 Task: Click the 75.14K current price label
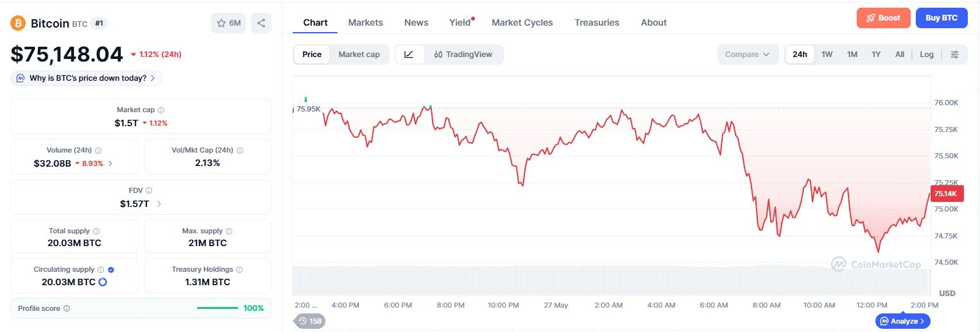945,194
